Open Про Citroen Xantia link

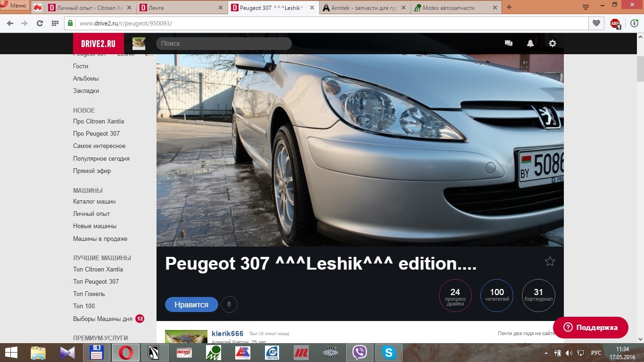coord(99,121)
